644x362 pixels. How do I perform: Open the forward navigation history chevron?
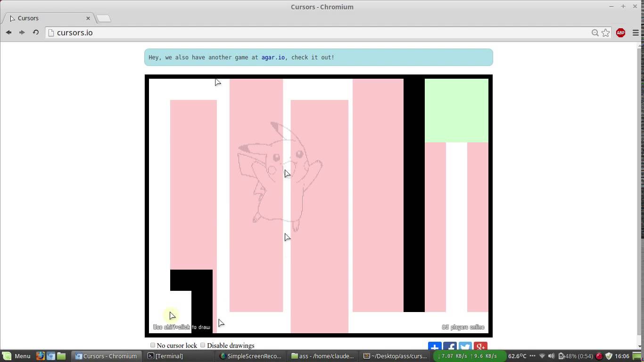click(22, 33)
